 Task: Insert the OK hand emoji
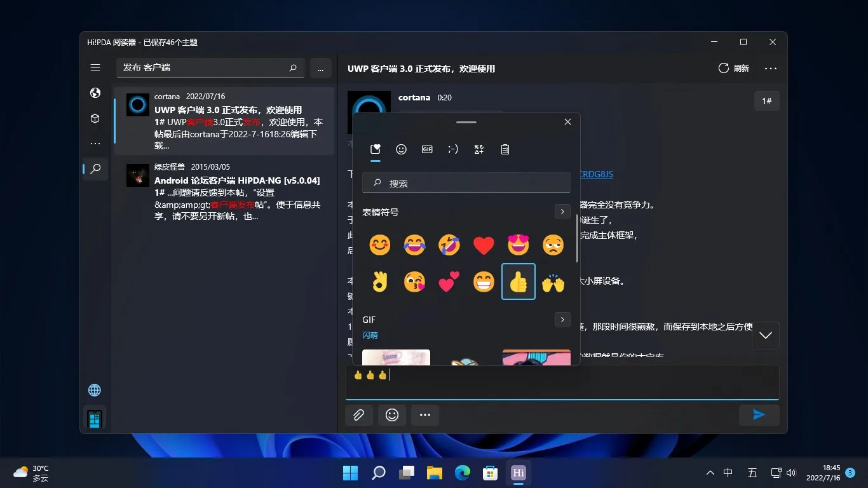[380, 281]
